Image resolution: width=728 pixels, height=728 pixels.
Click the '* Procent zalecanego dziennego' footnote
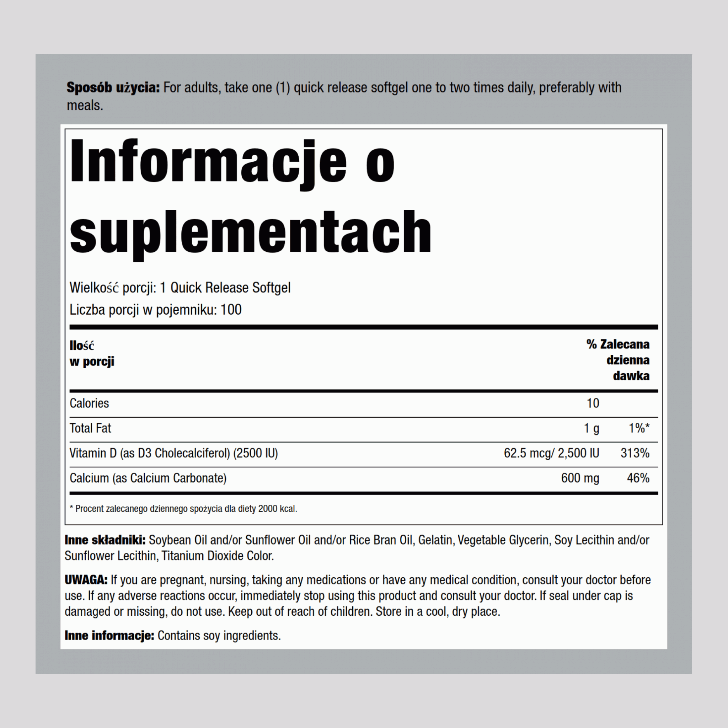pyautogui.click(x=183, y=509)
